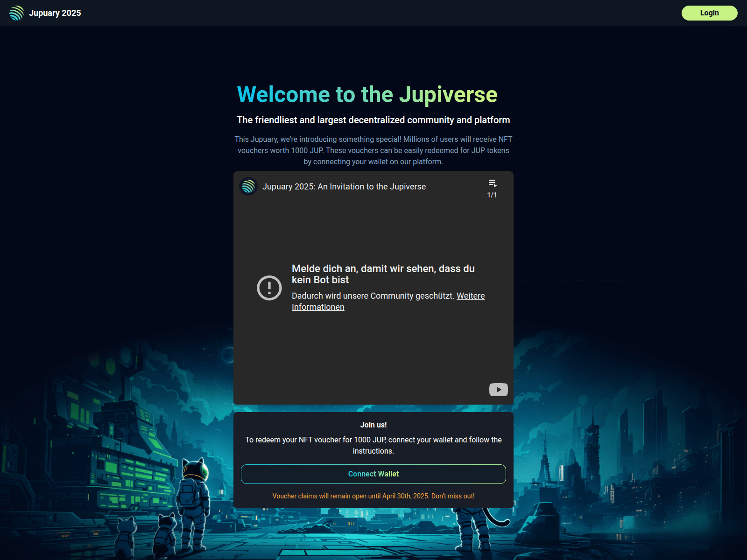747x560 pixels.
Task: Click the Jupuary 2025 site title
Action: click(x=55, y=13)
